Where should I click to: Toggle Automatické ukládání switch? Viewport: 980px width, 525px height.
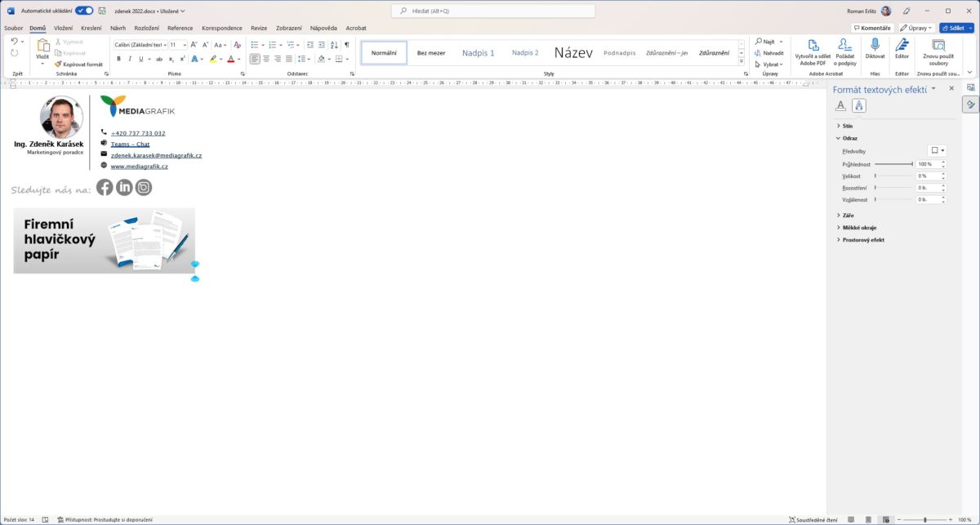[84, 11]
